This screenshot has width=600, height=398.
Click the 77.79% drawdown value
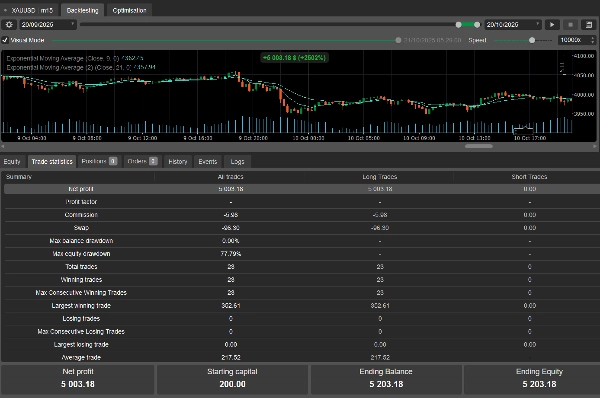[x=230, y=254]
